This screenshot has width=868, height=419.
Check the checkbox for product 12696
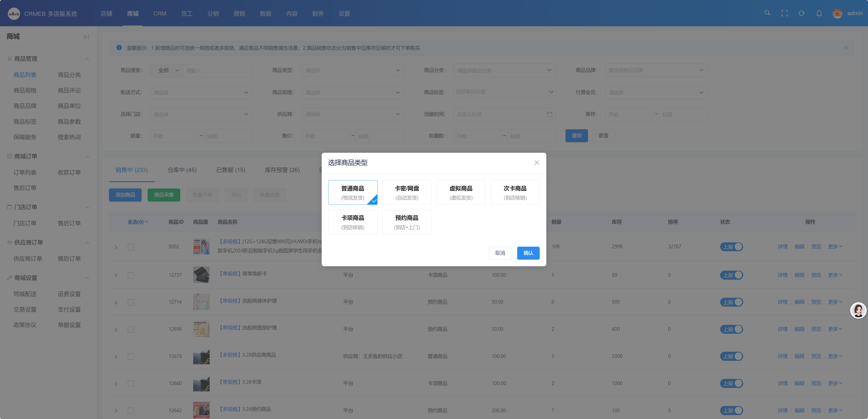point(131,329)
